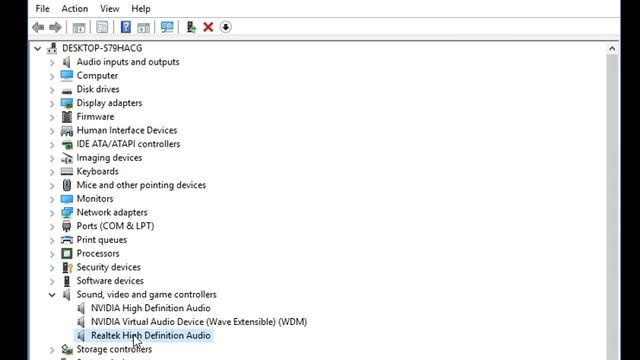
Task: Click the Print queues printer icon
Action: click(67, 240)
